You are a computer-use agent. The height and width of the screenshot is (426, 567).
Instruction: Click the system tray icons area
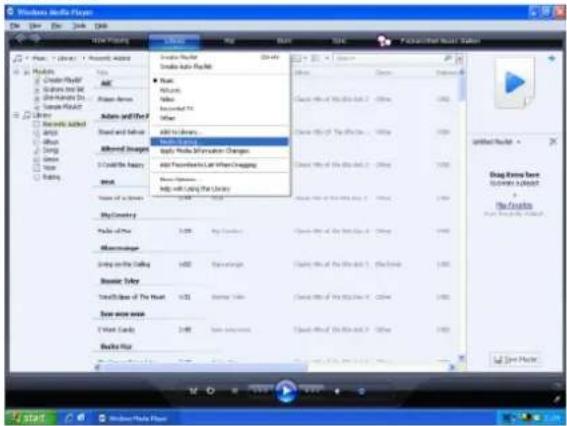click(523, 418)
